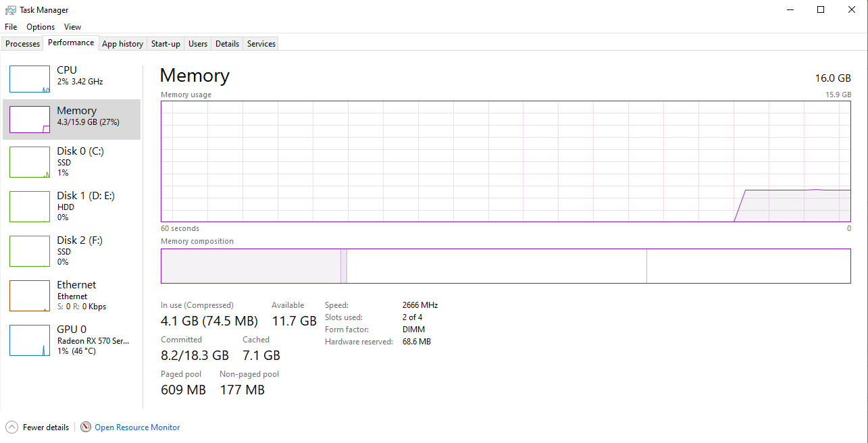Click the Task Manager title bar icon
This screenshot has width=868, height=443.
[11, 10]
